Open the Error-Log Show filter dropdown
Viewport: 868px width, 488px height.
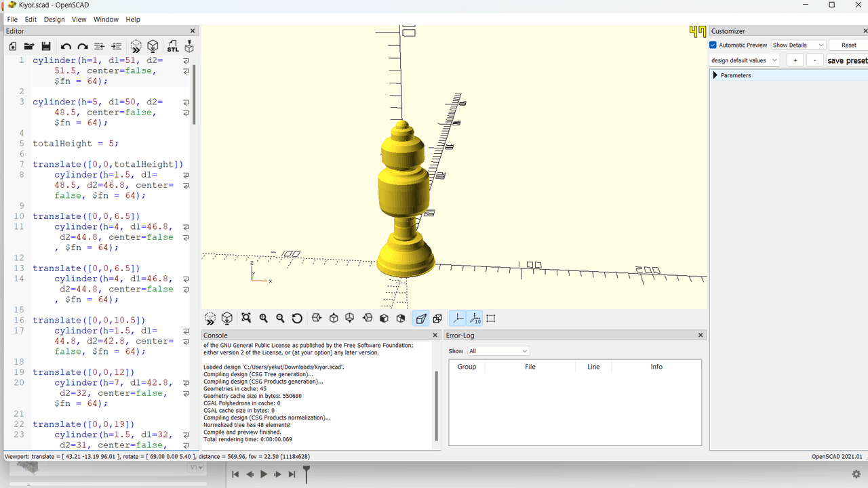498,351
